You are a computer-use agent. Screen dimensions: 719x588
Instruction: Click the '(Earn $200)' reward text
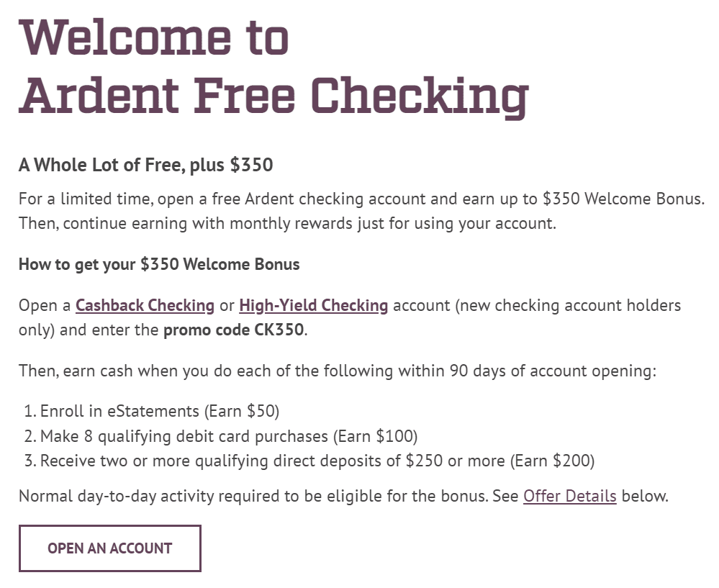pos(553,461)
